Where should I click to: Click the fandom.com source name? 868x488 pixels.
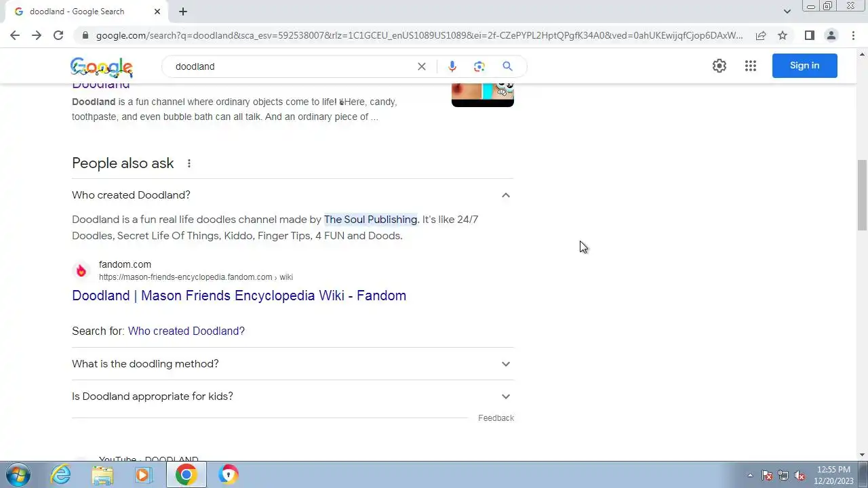pos(125,264)
